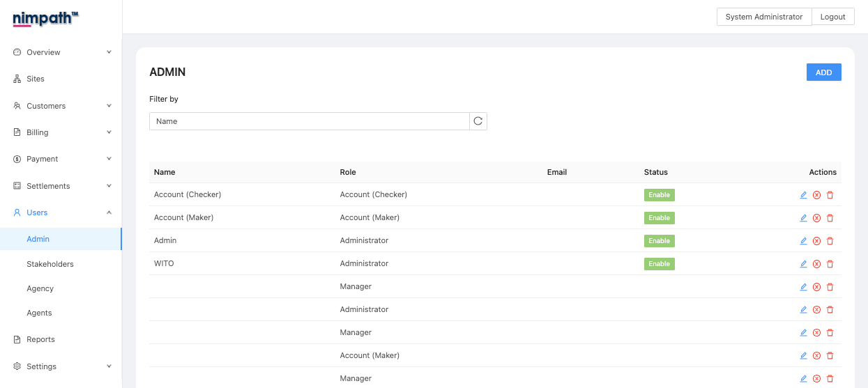Open the Reports page in sidebar
This screenshot has width=868, height=388.
[x=40, y=339]
